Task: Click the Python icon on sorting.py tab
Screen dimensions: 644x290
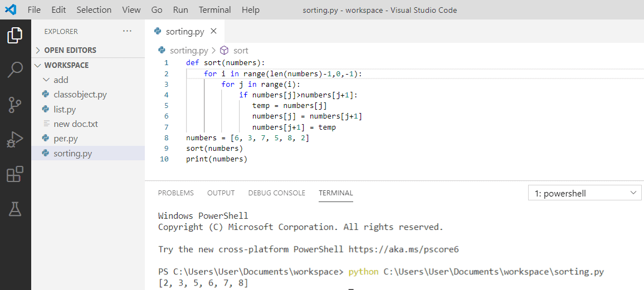Action: tap(157, 31)
